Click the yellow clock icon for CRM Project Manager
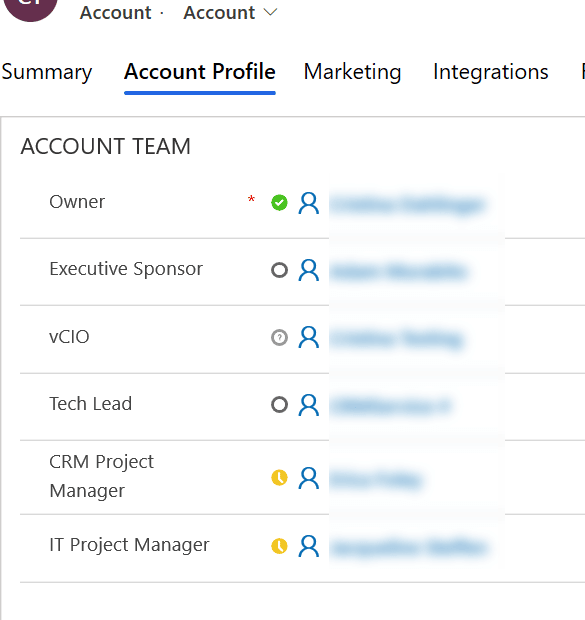 [279, 477]
